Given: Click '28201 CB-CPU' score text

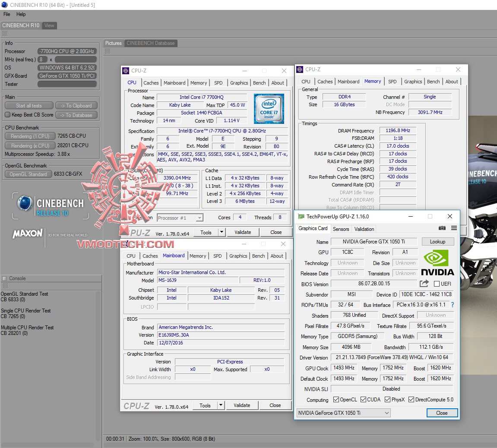Looking at the screenshot, I should tap(73, 145).
